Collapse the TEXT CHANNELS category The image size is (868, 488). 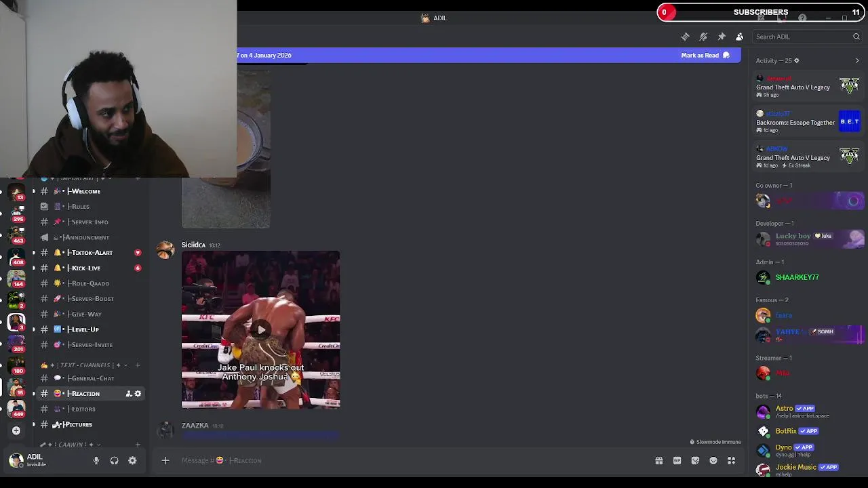click(85, 365)
